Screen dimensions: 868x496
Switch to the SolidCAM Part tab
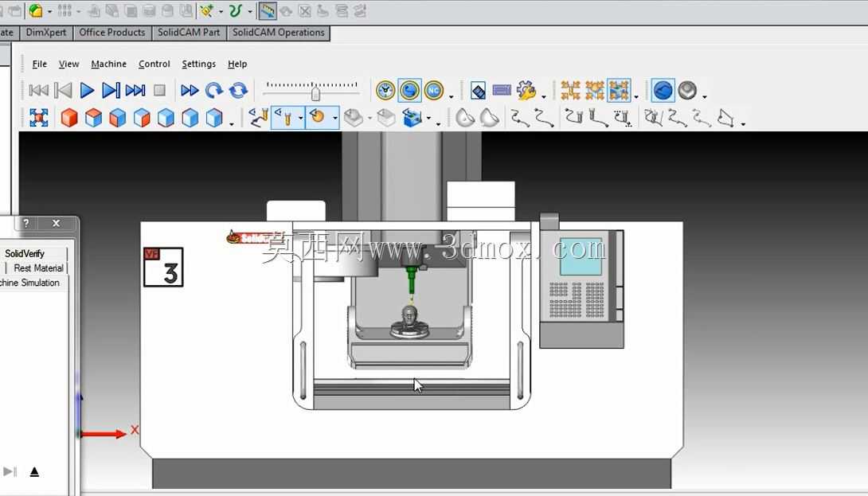[188, 33]
